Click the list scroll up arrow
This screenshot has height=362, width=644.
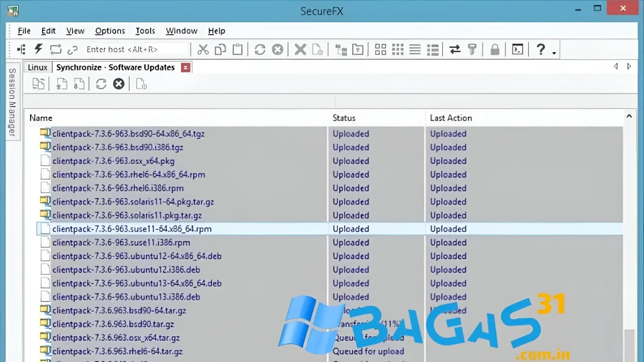click(629, 116)
